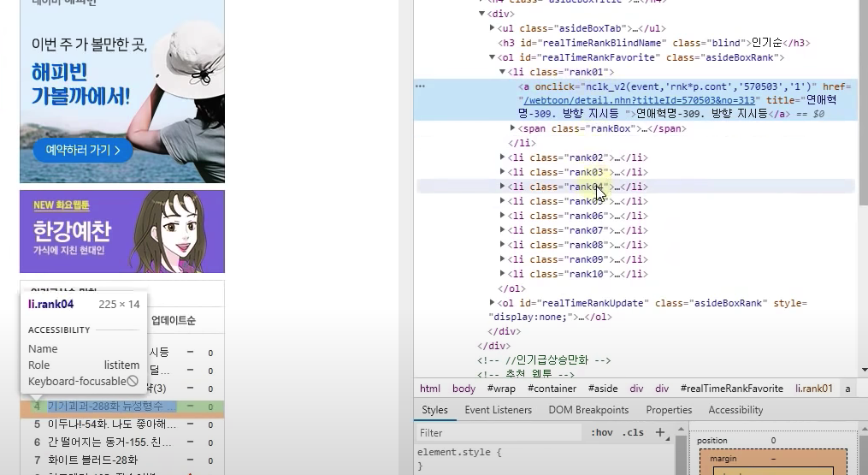This screenshot has height=475, width=868.
Task: Select li.rank01 in the breadcrumb bar
Action: tap(814, 389)
